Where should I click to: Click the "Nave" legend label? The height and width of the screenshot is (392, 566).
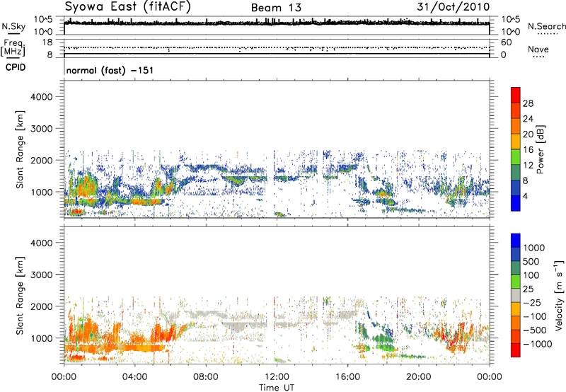pos(538,49)
